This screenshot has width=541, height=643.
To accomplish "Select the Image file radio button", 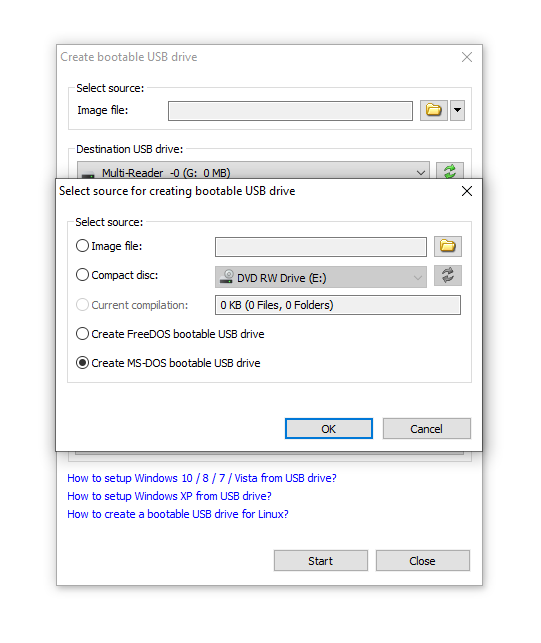I will tap(82, 246).
